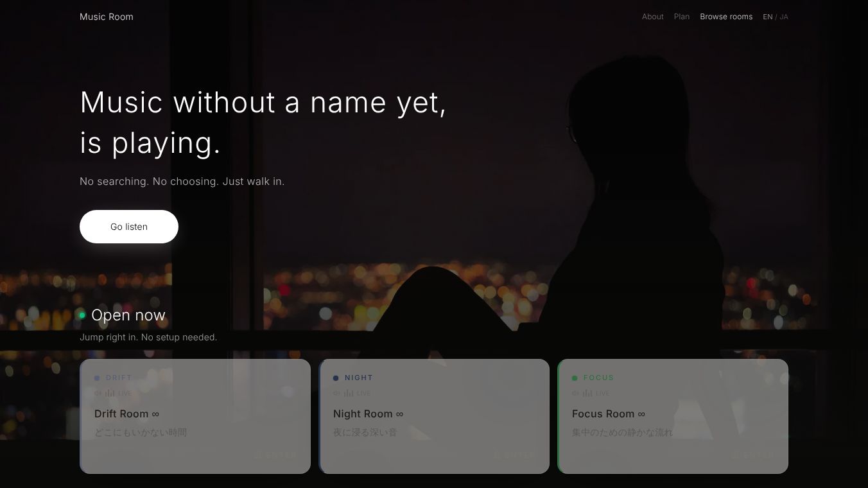Click Focus Room description '集中のための静かな流れ'
This screenshot has width=868, height=488.
click(x=622, y=432)
